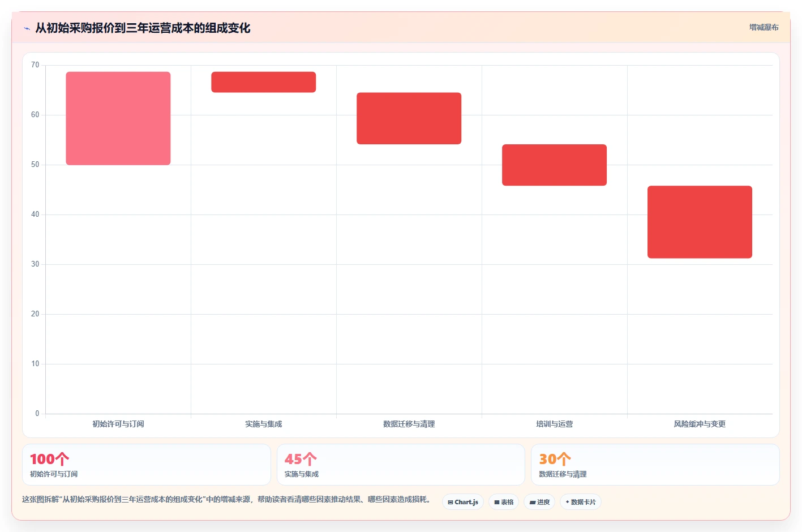The image size is (802, 532).
Task: Select the 风险缓冲与变更 red bar
Action: pyautogui.click(x=700, y=222)
